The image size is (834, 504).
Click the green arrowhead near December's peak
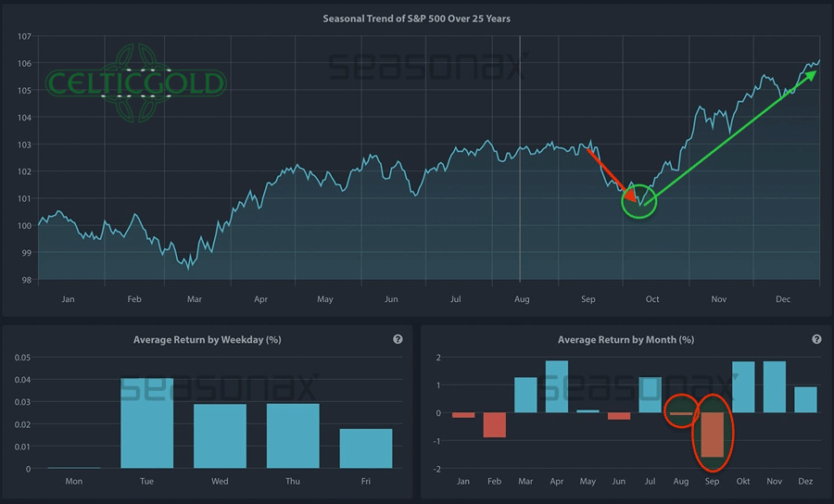pyautogui.click(x=810, y=75)
